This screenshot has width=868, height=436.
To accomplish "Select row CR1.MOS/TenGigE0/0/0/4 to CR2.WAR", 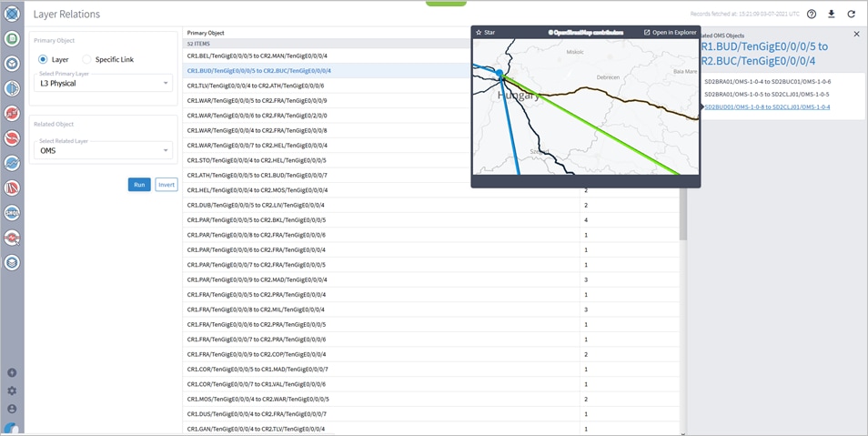I will (x=430, y=400).
